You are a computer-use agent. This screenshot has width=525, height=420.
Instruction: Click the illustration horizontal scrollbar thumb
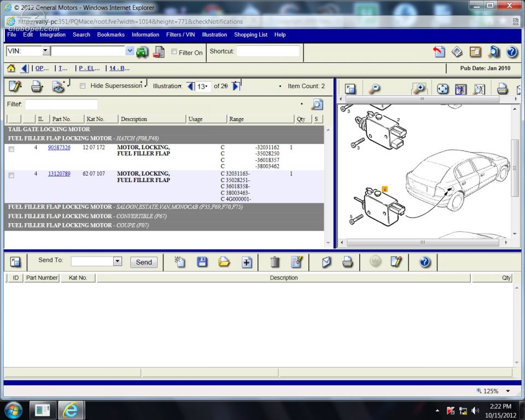(x=423, y=242)
